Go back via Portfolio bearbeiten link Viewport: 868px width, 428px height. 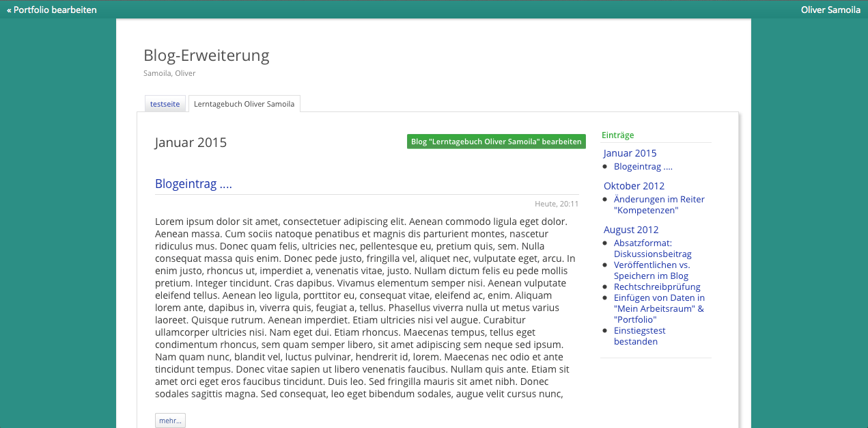52,10
